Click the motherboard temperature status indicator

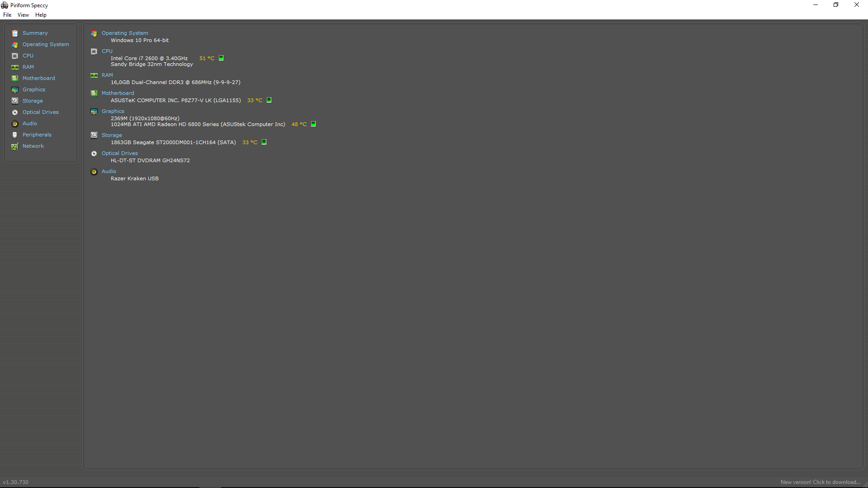coord(269,100)
